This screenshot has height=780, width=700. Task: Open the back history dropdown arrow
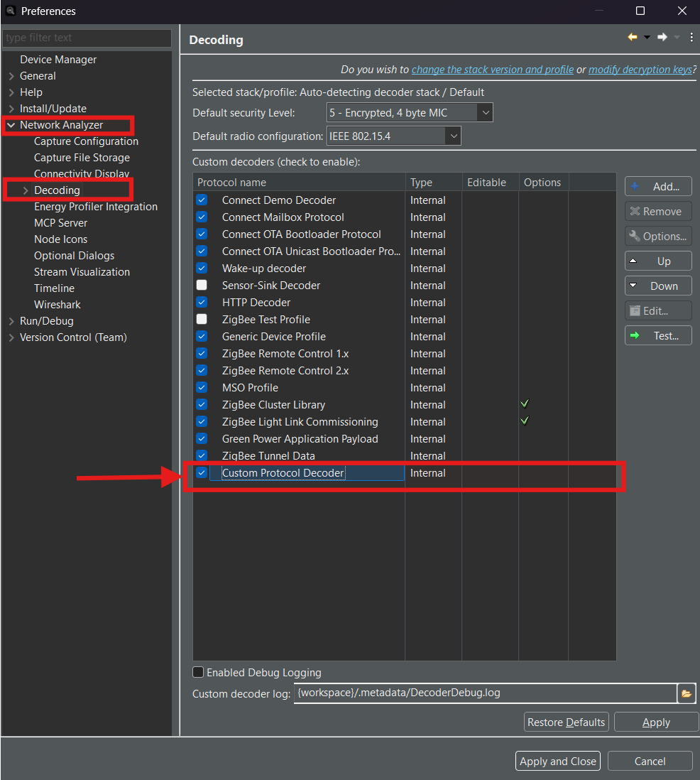pyautogui.click(x=647, y=38)
